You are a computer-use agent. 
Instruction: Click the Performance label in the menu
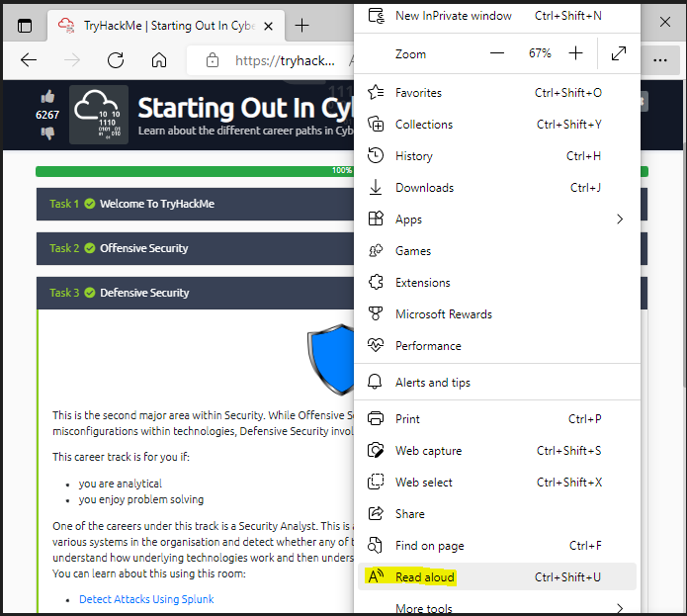click(x=428, y=346)
